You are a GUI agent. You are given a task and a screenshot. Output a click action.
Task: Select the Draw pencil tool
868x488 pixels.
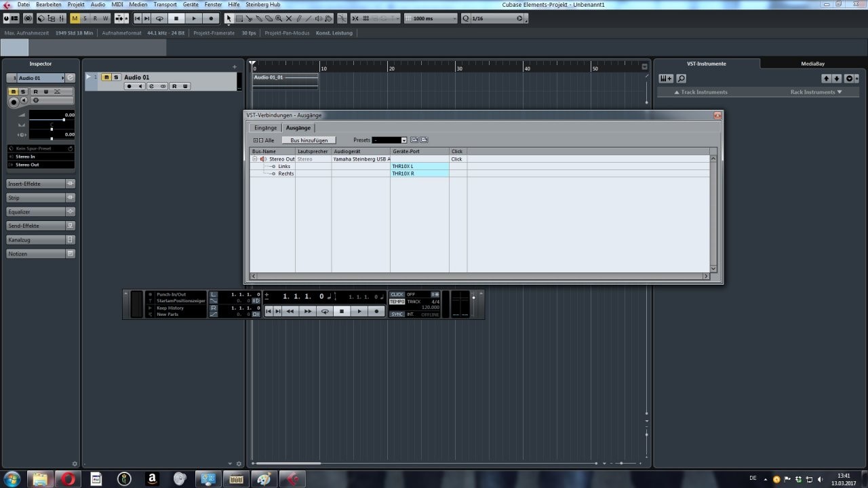tap(299, 18)
